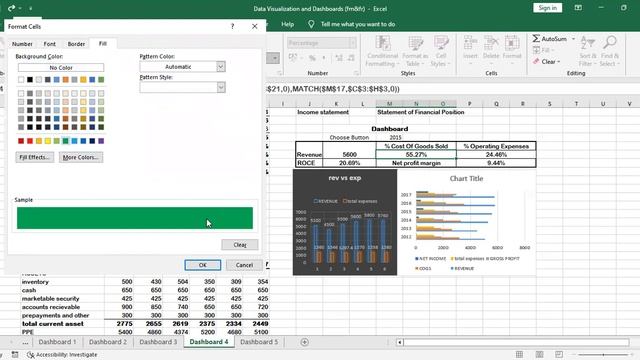This screenshot has width=640, height=360.
Task: Switch to Page Layout view icon
Action: [x=539, y=354]
